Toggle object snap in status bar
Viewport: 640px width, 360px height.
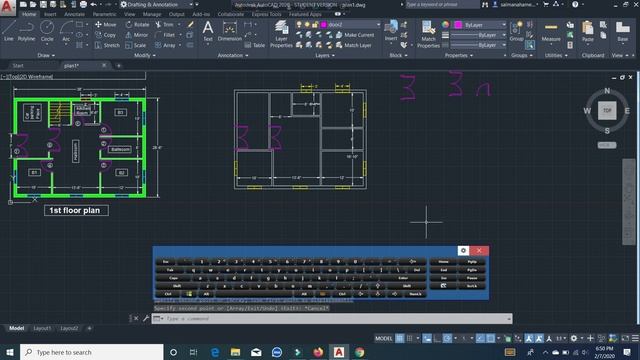point(491,338)
